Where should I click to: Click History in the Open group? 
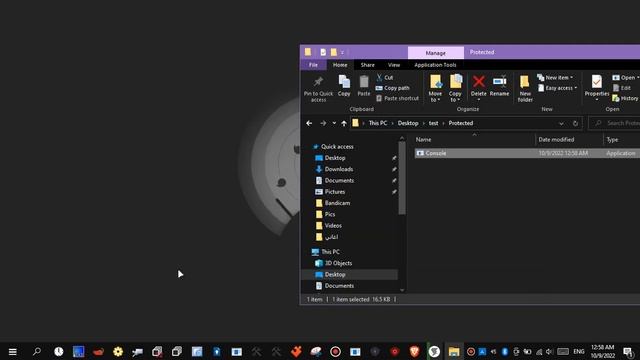625,98
